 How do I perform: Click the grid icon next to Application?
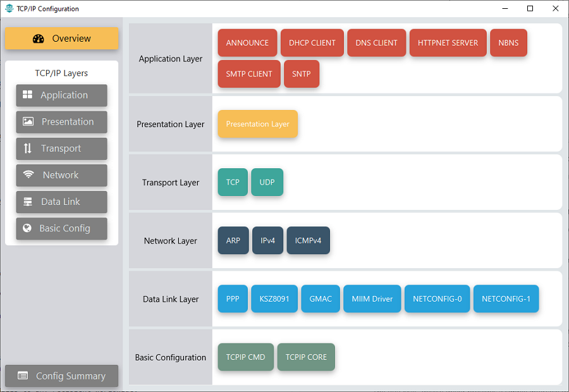(28, 95)
